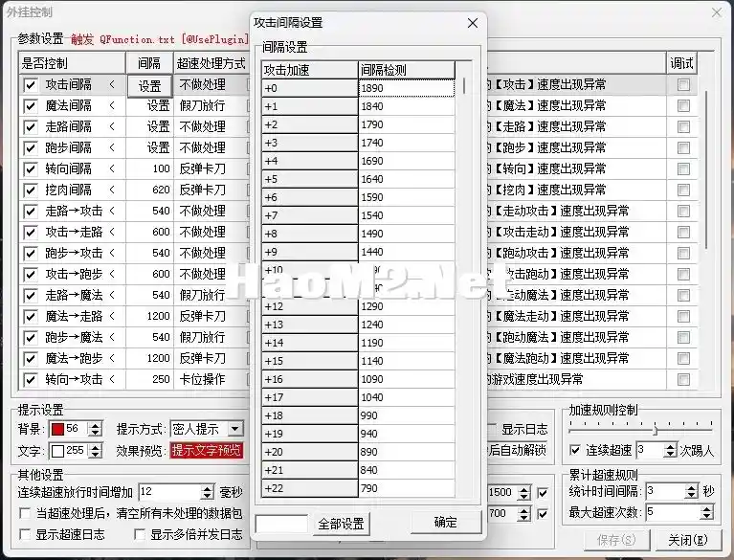Click the white 文字 color swatch
Image resolution: width=734 pixels, height=560 pixels.
point(57,451)
